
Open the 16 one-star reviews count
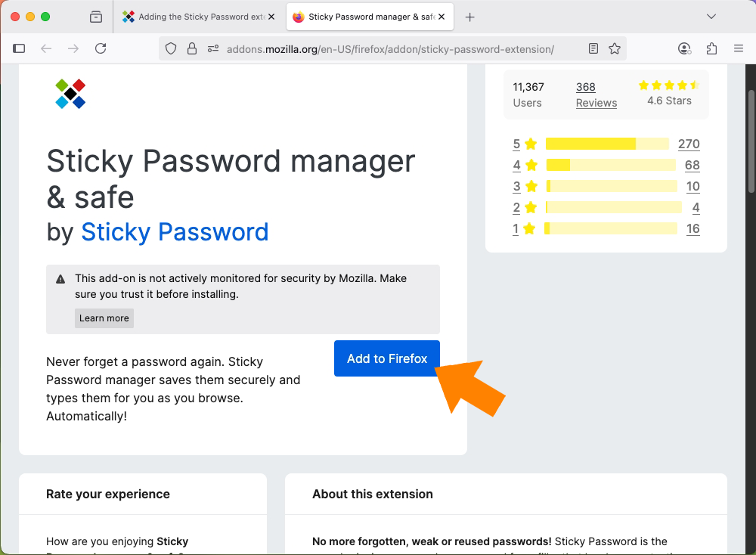(692, 228)
